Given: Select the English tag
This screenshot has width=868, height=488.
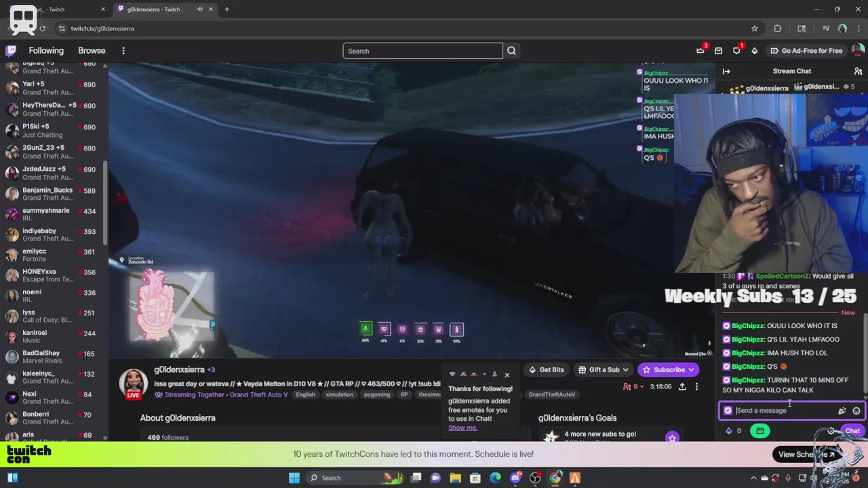Looking at the screenshot, I should tap(305, 394).
